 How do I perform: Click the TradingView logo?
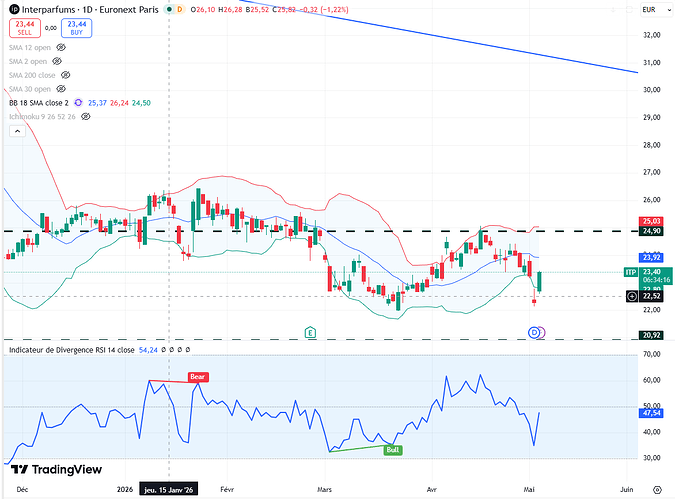[56, 469]
